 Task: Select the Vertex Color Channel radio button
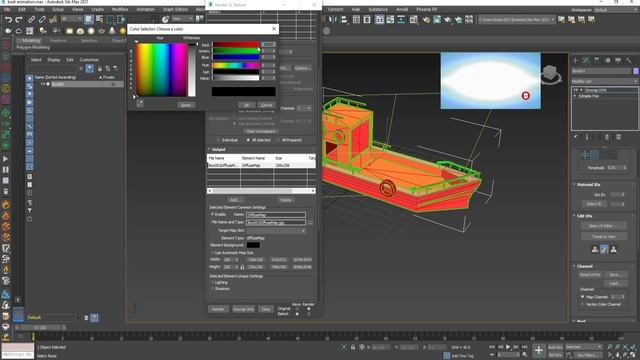582,304
